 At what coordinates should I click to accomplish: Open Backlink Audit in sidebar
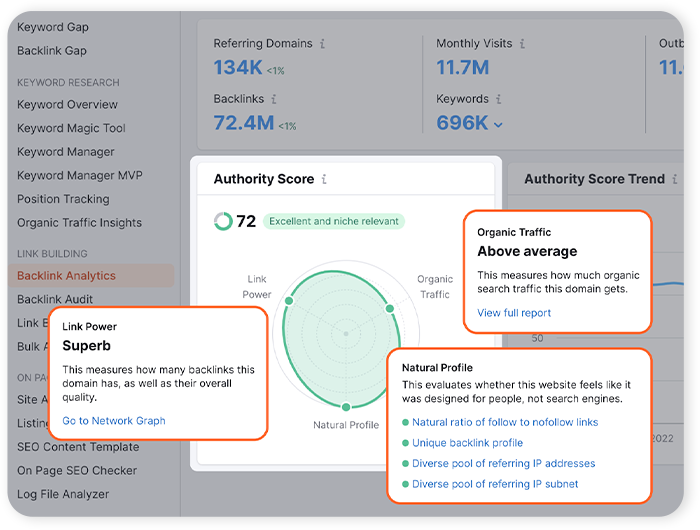pos(55,299)
